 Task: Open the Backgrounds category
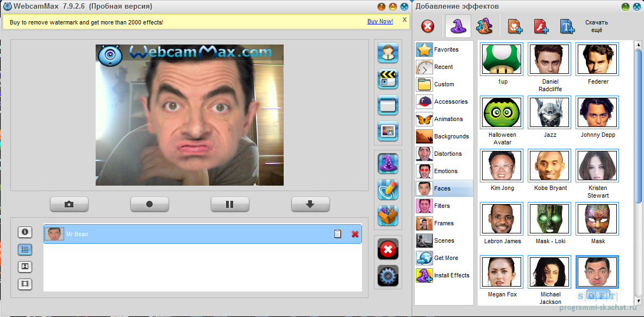tap(445, 136)
